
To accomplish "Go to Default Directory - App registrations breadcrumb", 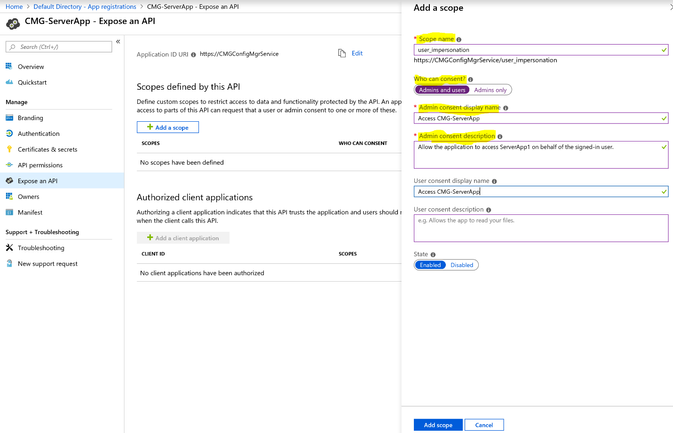I will [x=85, y=6].
